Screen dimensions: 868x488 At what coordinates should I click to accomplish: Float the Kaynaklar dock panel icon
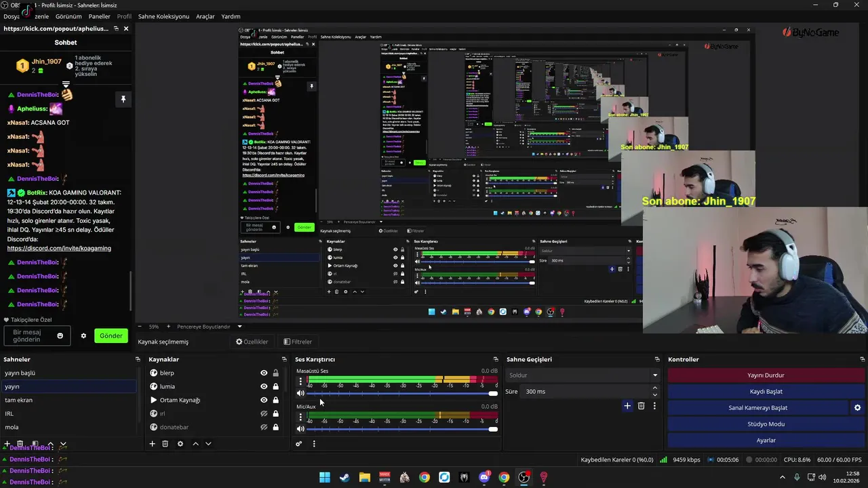(x=284, y=359)
